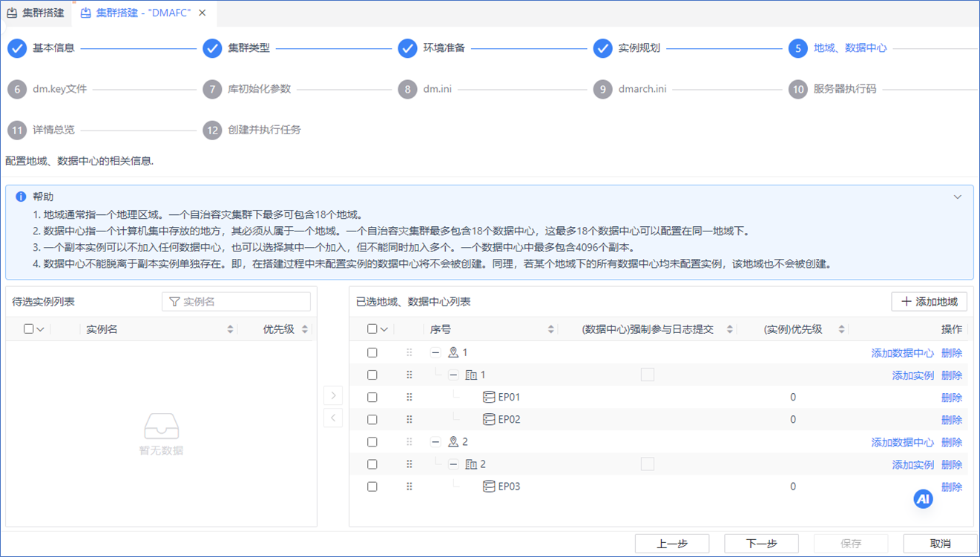Click the location pin icon of region 1
Viewport: 980px width, 557px height.
click(x=453, y=353)
